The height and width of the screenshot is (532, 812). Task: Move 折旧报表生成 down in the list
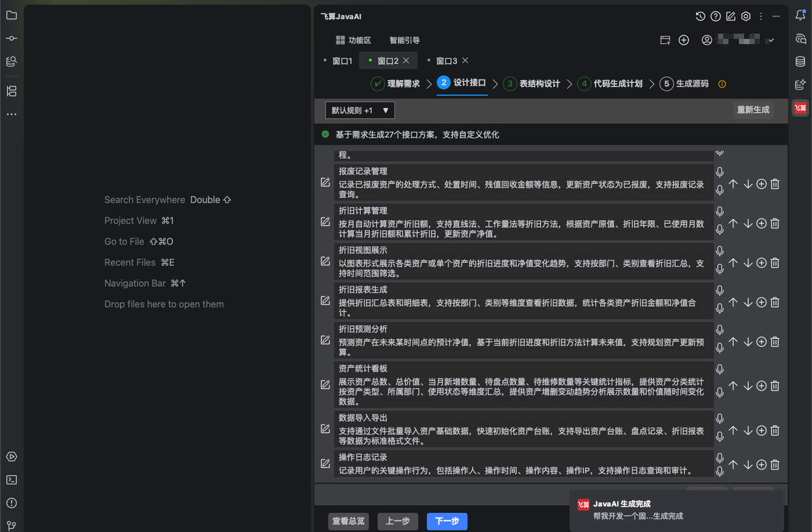(748, 302)
